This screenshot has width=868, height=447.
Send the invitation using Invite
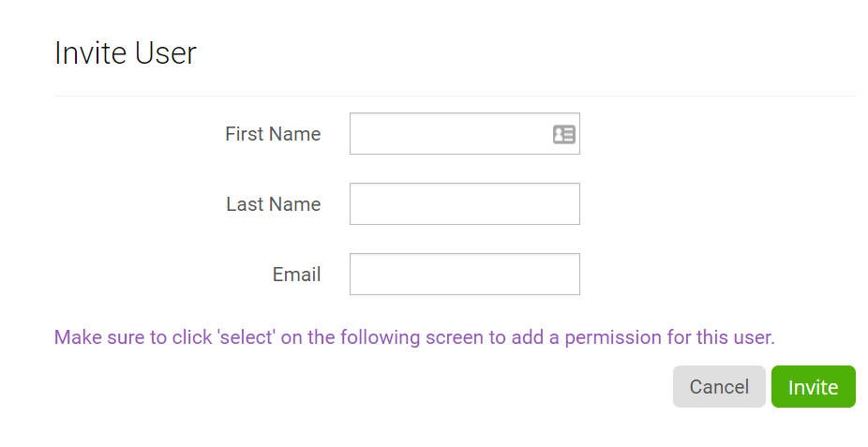point(814,387)
